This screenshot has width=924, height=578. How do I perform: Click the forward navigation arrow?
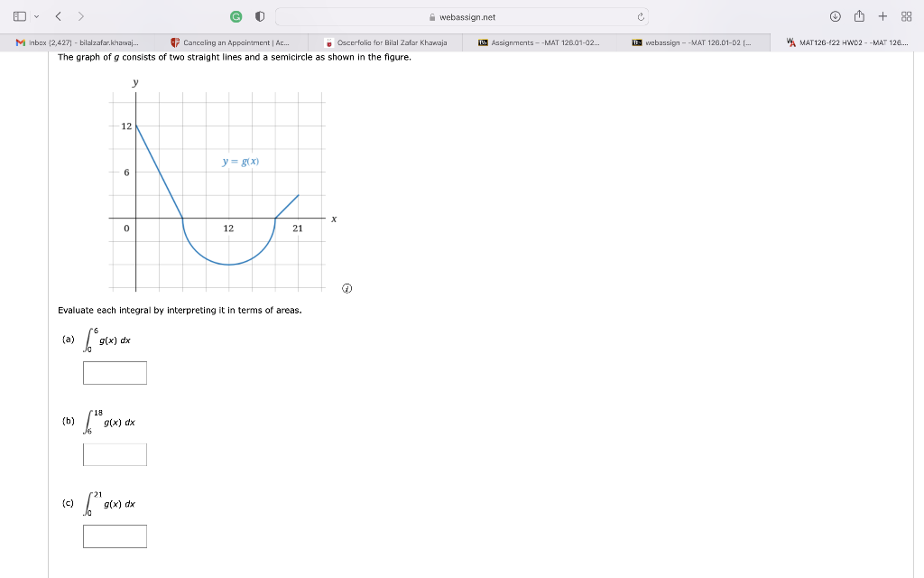(80, 15)
